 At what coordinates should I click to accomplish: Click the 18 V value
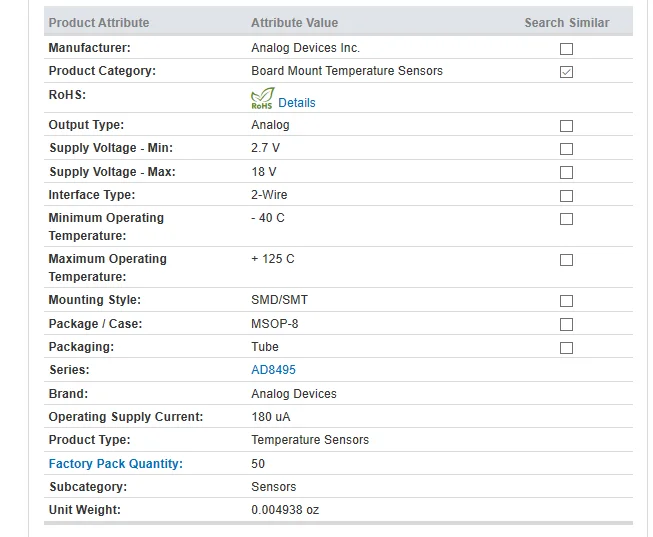(264, 172)
